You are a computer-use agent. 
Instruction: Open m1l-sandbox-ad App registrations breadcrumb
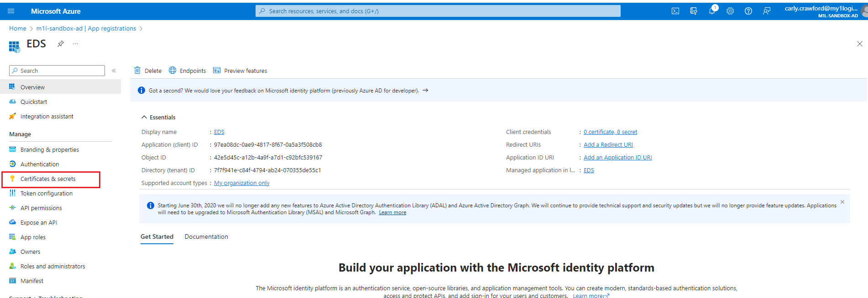(86, 28)
